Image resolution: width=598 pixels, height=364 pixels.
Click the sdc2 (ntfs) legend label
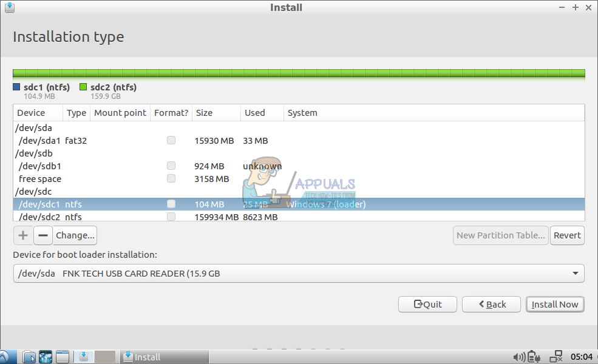(114, 87)
